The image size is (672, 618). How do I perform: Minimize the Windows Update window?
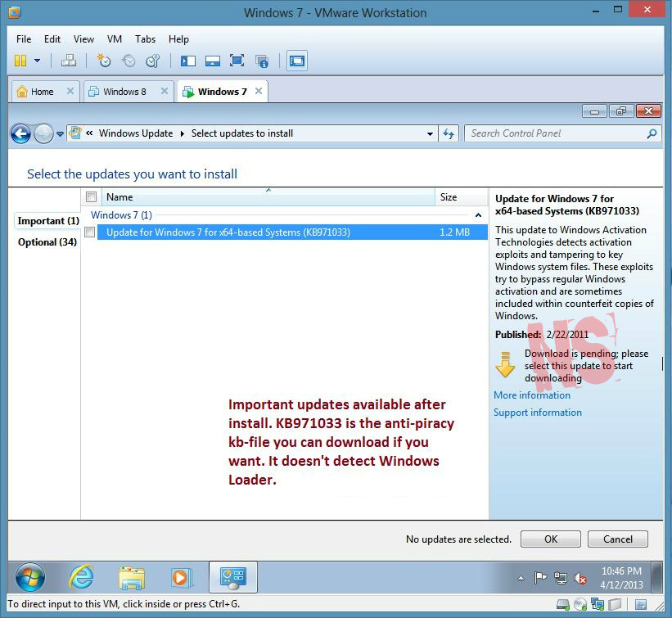coord(594,111)
